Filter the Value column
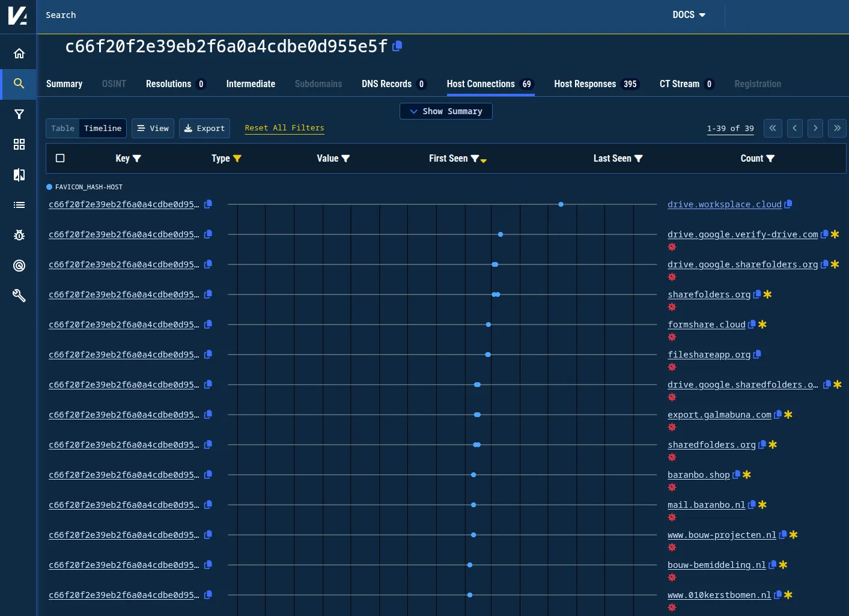Screen dimensions: 849x616 click(345, 159)
